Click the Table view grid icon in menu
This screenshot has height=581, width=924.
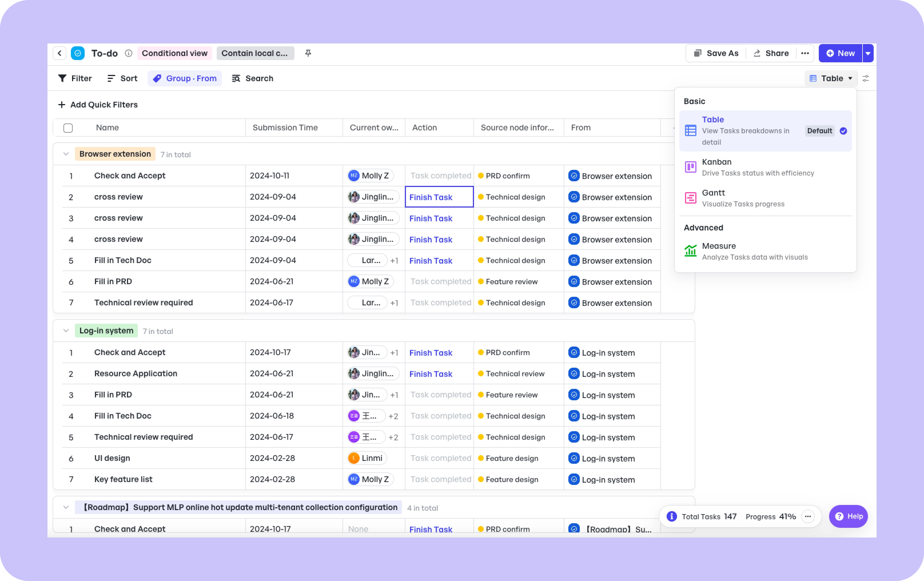pos(690,130)
